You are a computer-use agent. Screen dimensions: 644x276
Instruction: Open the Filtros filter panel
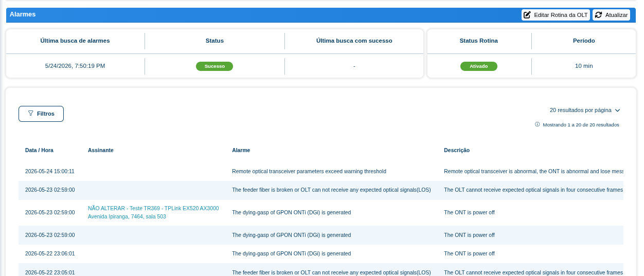coord(41,114)
